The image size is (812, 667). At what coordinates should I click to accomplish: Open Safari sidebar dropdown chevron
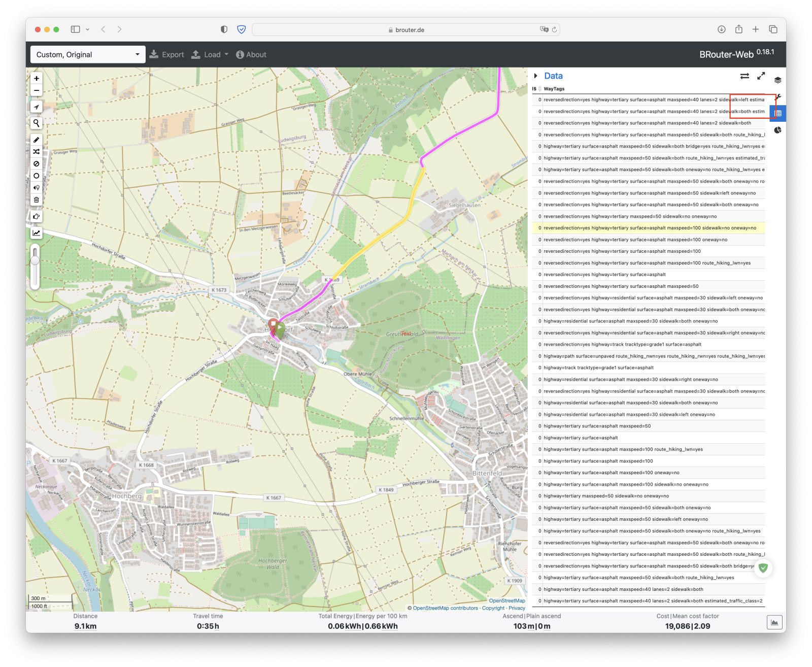point(87,29)
